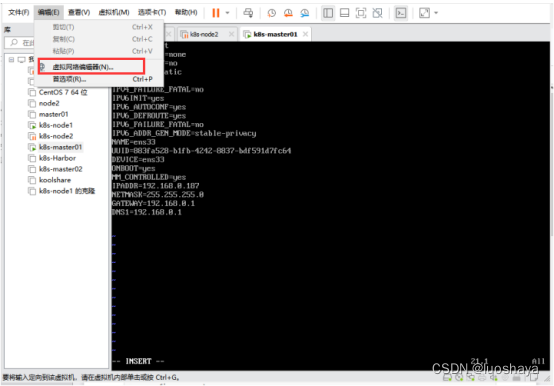The height and width of the screenshot is (386, 554).
Task: Click the UUID line in the console
Action: (x=201, y=151)
